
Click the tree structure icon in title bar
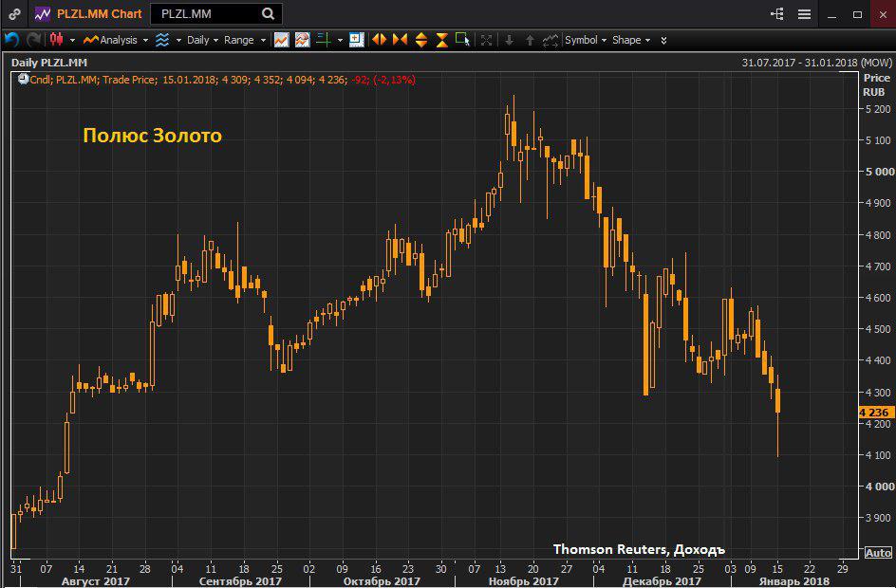tap(777, 13)
